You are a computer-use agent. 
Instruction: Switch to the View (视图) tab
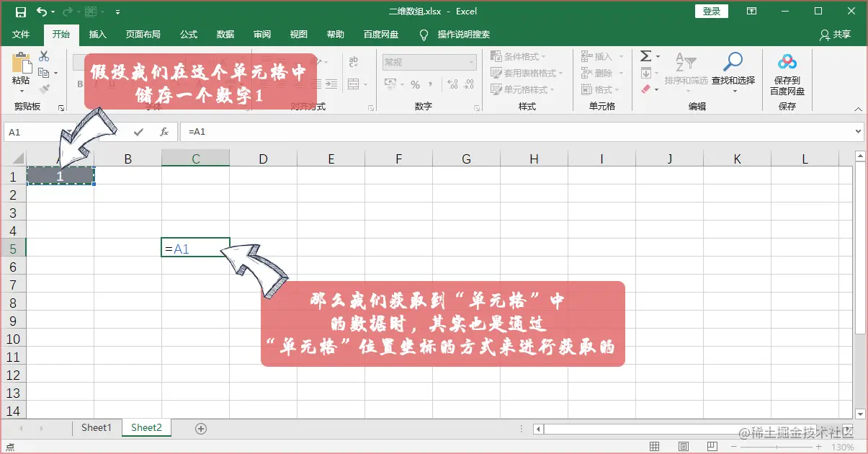(298, 35)
